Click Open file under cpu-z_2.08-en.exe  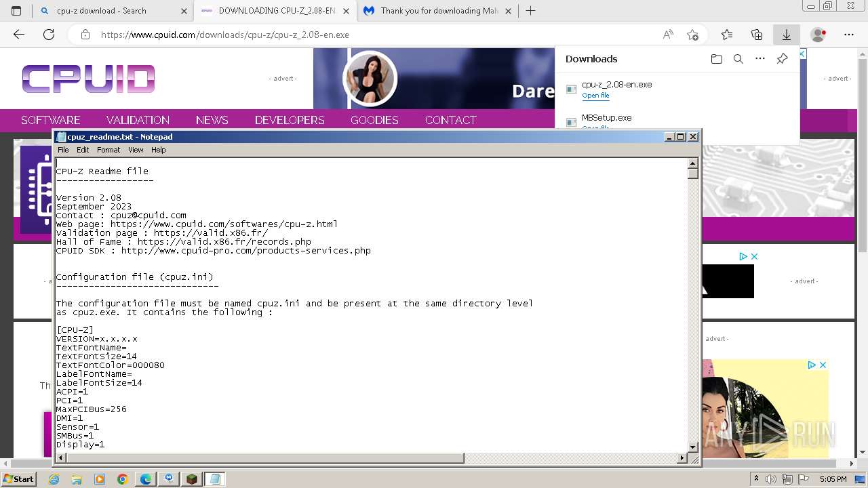(x=595, y=96)
